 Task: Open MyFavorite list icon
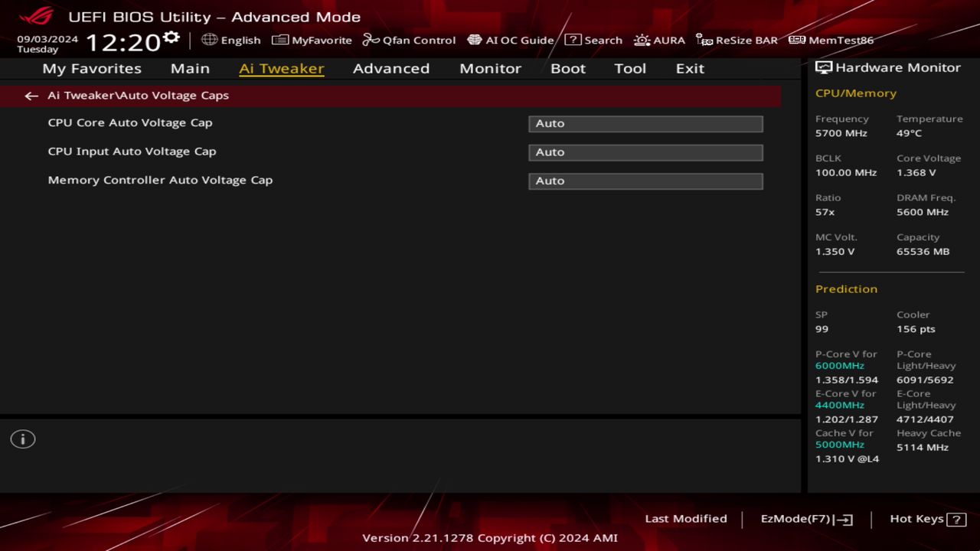280,40
